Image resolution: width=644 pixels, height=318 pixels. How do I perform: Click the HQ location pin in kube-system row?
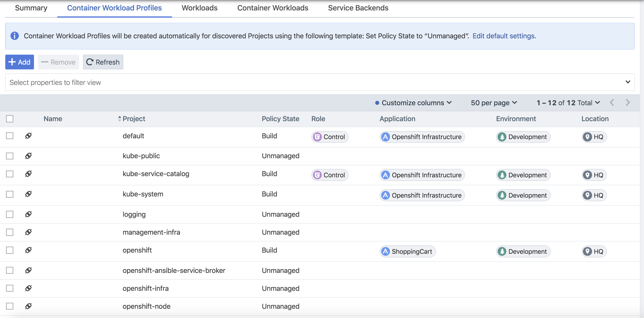[587, 195]
